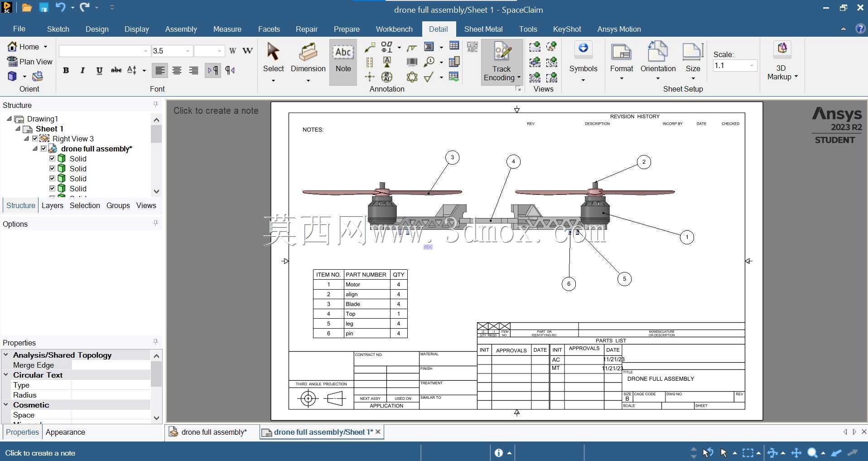Image resolution: width=868 pixels, height=461 pixels.
Task: Uncheck the fourth Solid checkbox
Action: tap(52, 188)
